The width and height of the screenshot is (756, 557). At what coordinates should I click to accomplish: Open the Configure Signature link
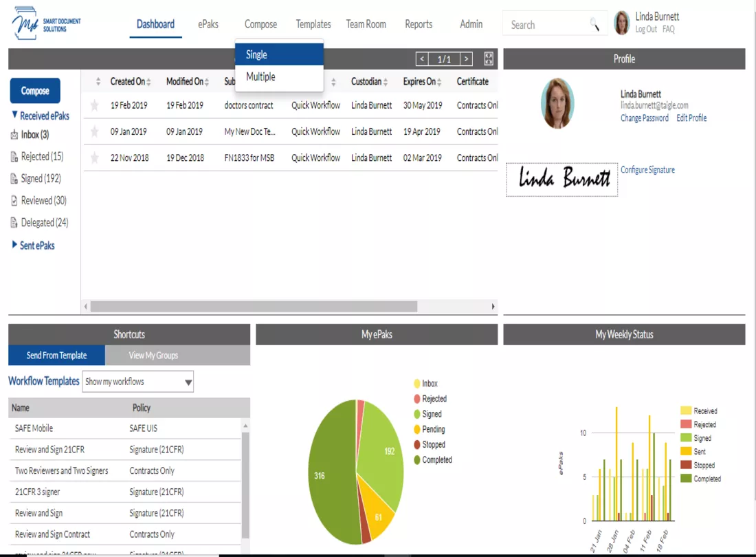click(x=647, y=170)
